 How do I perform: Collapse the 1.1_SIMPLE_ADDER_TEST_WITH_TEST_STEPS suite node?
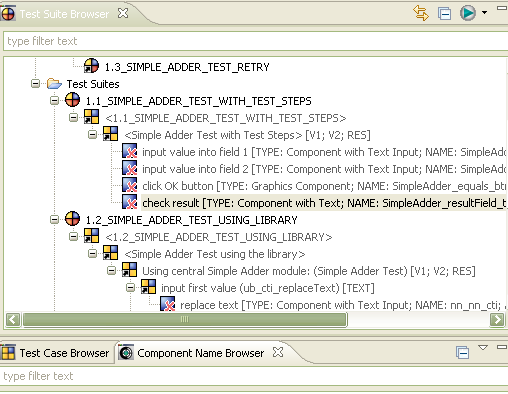[x=54, y=100]
